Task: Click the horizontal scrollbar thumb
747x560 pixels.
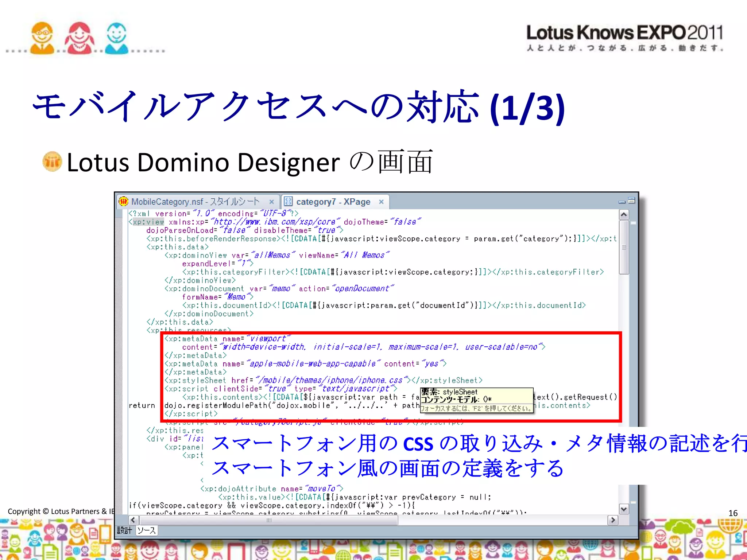Action: point(268,520)
